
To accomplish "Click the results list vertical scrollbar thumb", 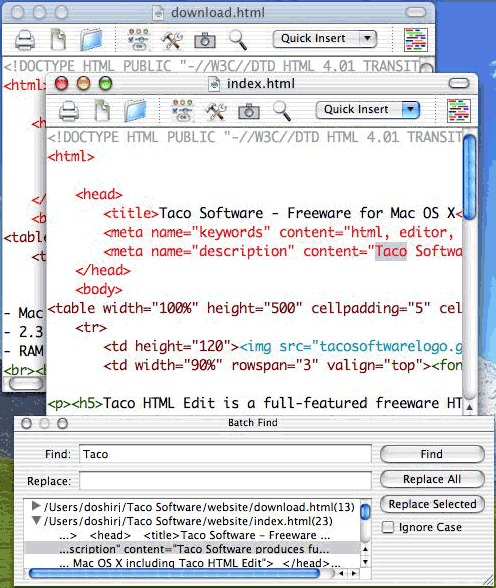I will point(365,512).
